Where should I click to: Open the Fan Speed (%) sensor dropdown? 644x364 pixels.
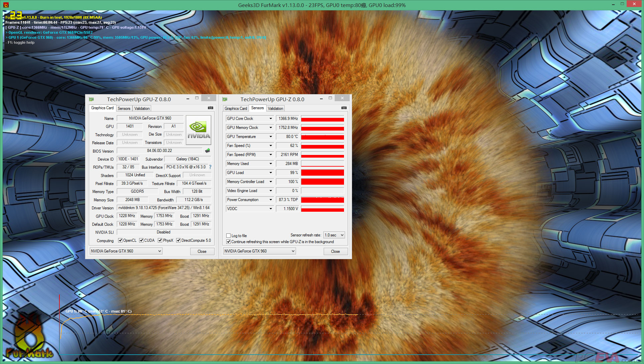coord(271,146)
